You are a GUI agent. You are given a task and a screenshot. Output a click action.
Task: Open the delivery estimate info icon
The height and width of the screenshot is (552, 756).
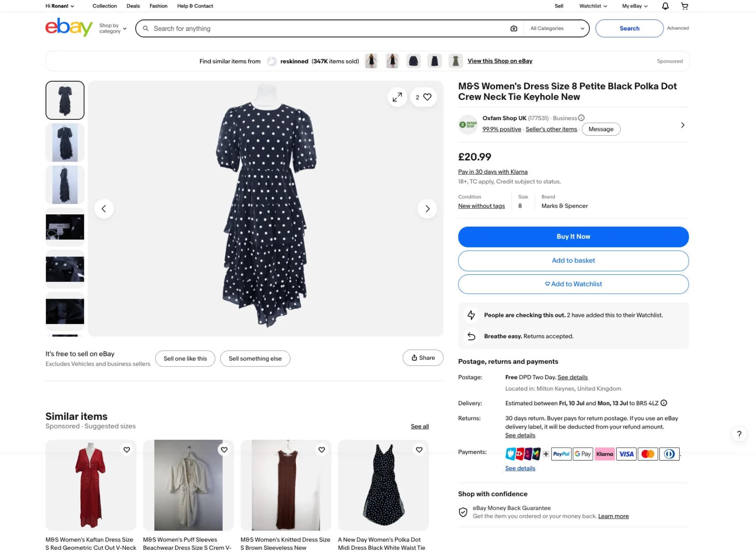click(x=664, y=403)
